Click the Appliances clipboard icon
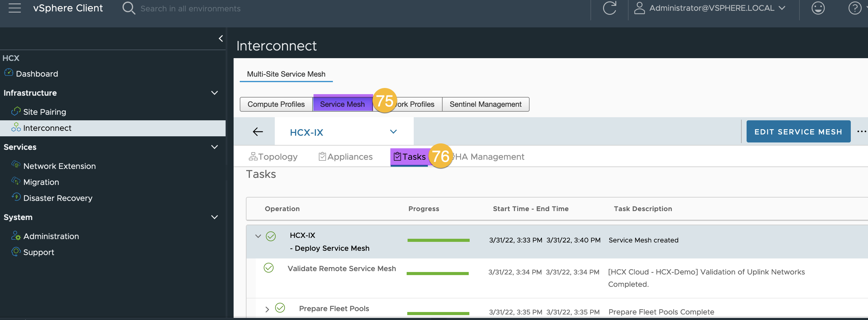 coord(322,156)
